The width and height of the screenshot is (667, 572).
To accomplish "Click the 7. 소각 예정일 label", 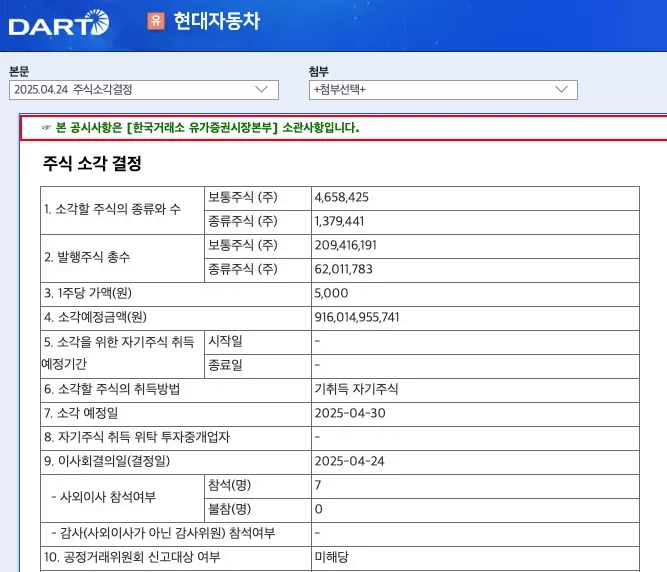I will click(81, 413).
